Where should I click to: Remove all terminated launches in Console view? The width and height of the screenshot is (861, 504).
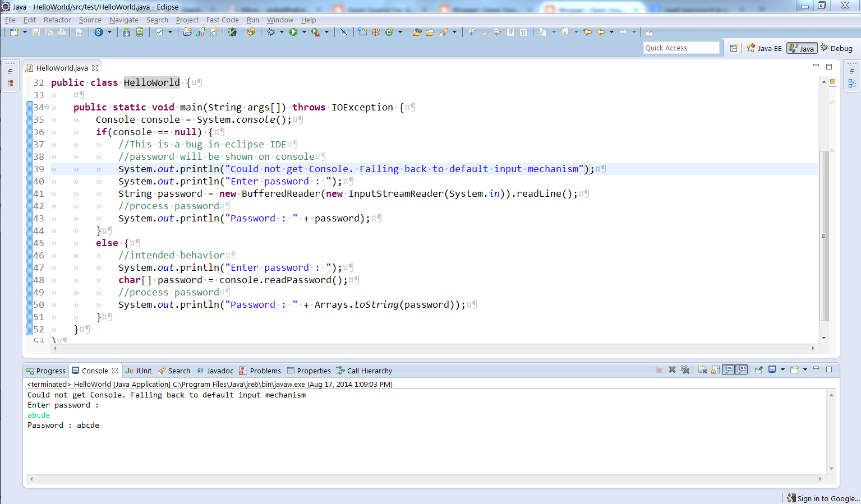pos(685,369)
